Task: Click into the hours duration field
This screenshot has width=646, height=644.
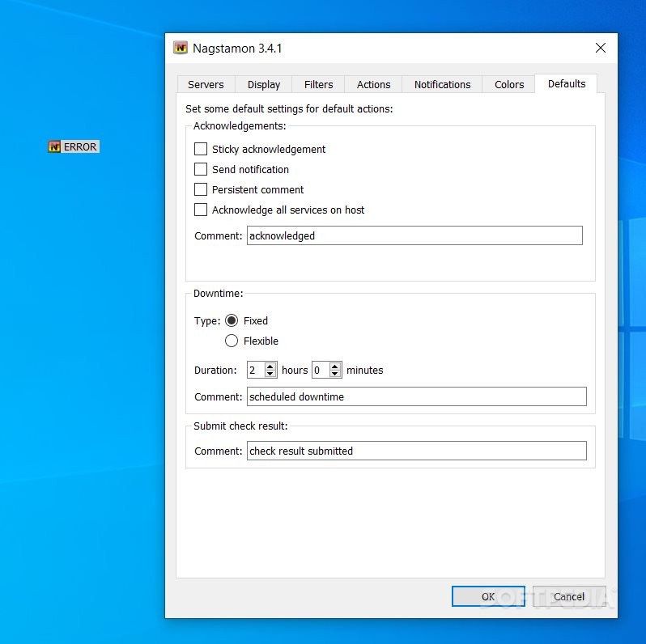Action: tap(256, 370)
